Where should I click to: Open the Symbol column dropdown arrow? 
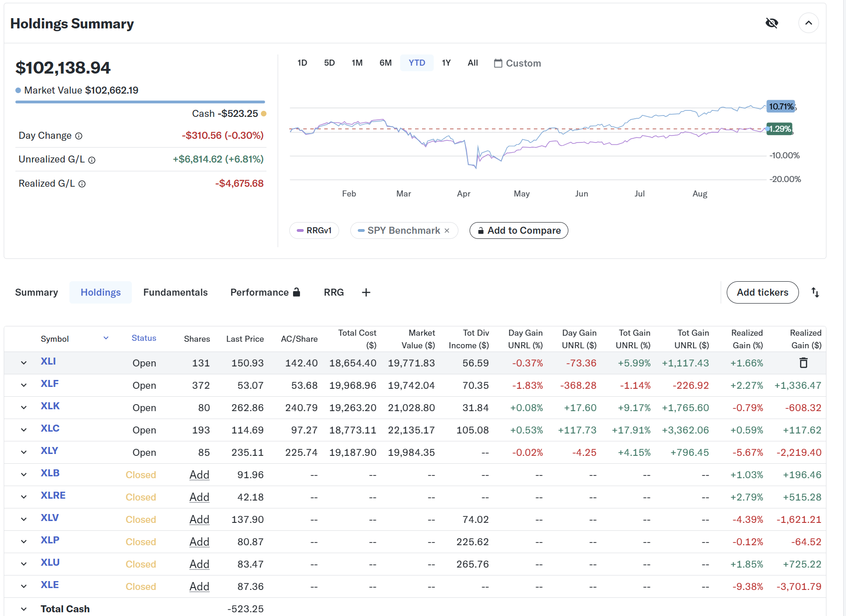[x=106, y=338]
